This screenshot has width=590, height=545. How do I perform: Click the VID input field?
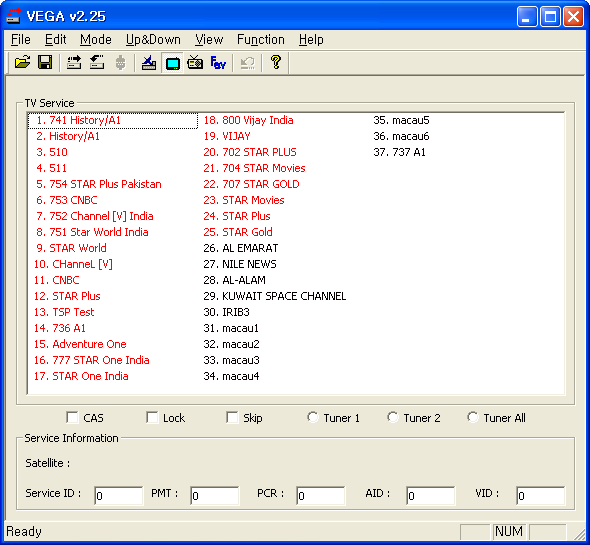(540, 496)
